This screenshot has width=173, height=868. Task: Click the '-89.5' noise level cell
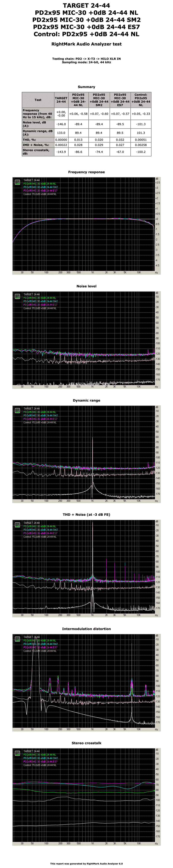coord(120,124)
